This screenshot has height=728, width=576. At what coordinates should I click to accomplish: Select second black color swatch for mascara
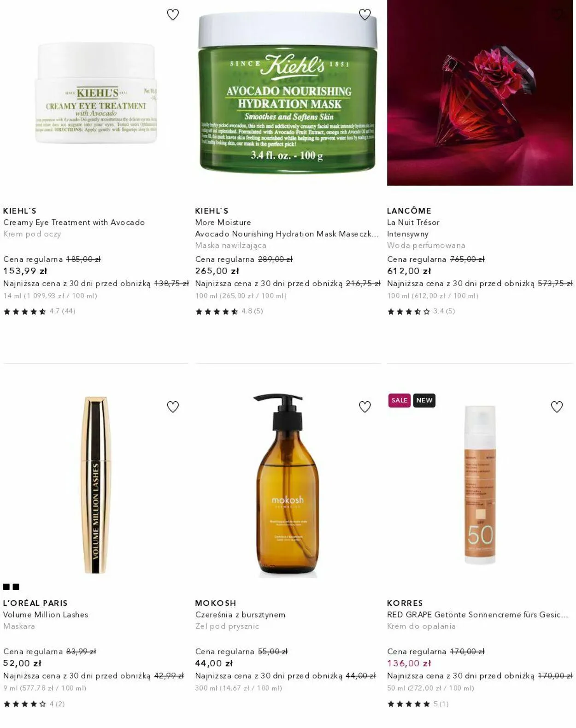pyautogui.click(x=16, y=587)
